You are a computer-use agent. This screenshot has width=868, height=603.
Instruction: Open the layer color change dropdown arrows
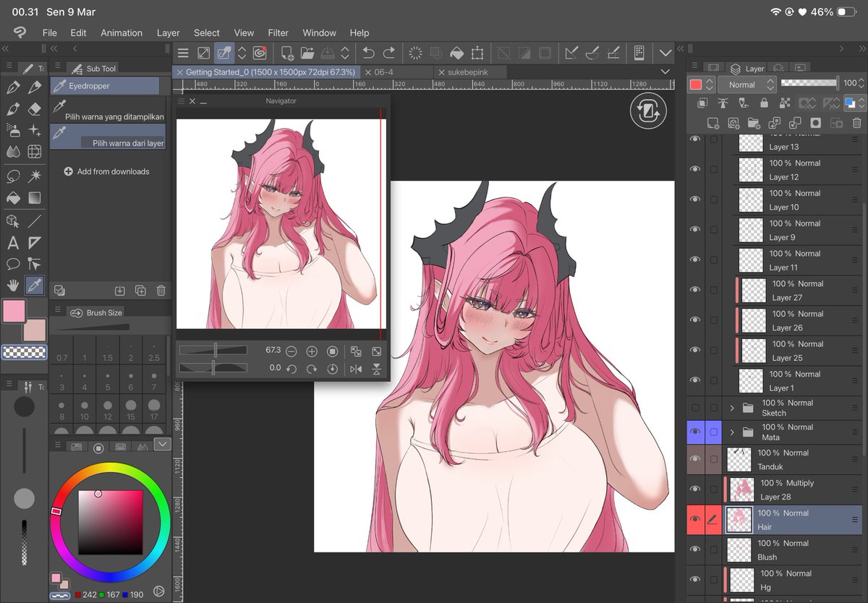tap(854, 103)
